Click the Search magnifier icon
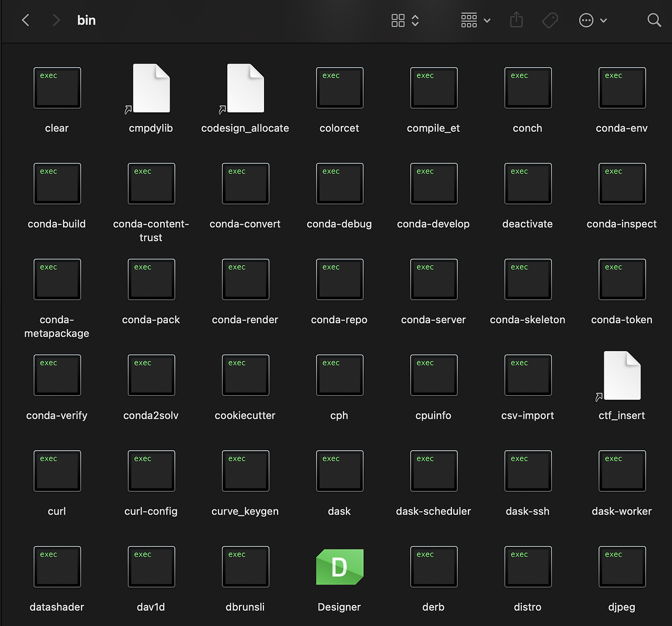 (x=654, y=20)
